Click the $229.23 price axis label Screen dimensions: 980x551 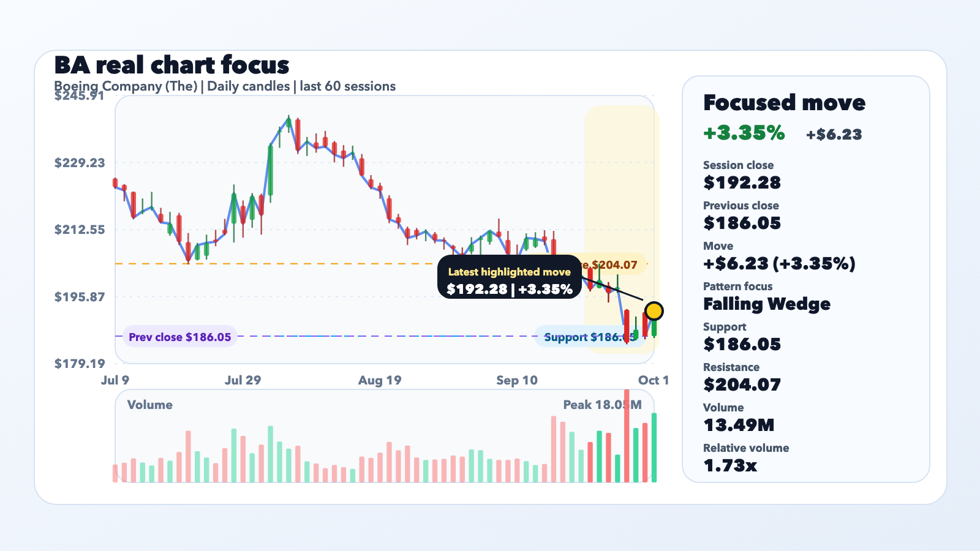tap(80, 163)
